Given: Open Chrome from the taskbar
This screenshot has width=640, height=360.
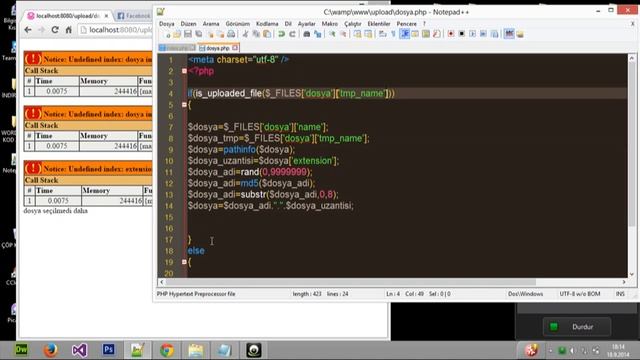Looking at the screenshot, I should tap(167, 350).
